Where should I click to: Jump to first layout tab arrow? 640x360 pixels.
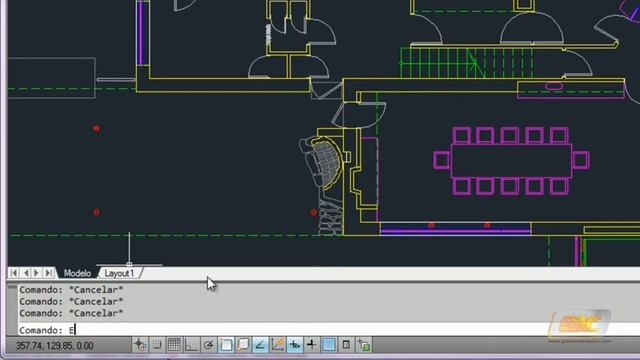click(x=13, y=273)
